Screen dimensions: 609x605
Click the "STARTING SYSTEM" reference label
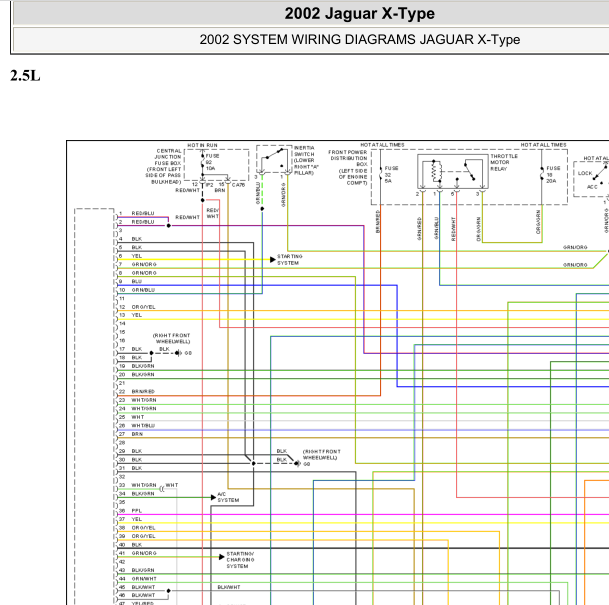pos(289,260)
